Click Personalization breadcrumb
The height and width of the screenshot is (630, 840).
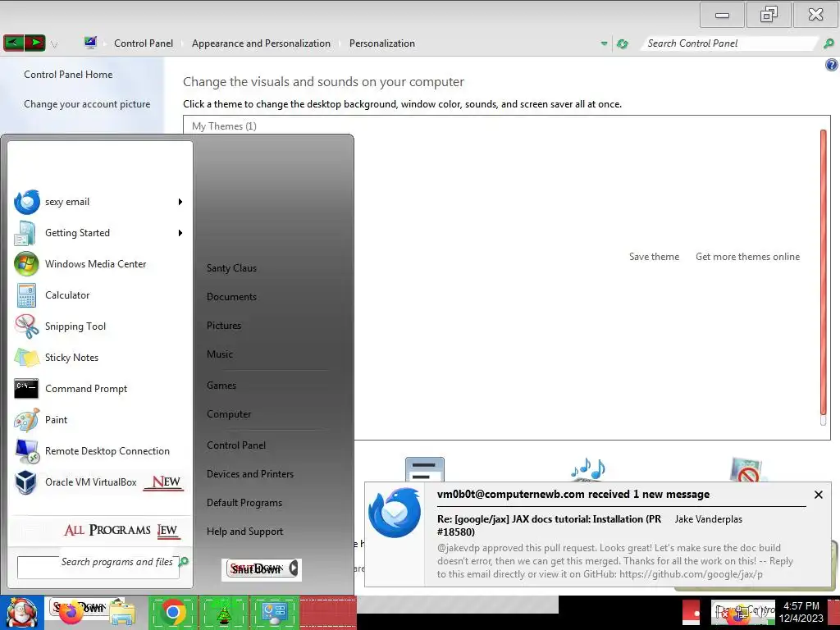(382, 43)
